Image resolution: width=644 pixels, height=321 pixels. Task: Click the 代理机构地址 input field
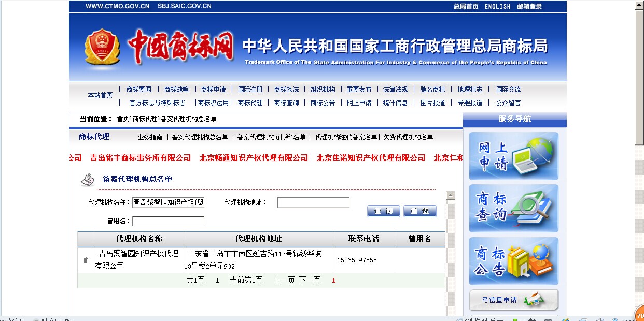(313, 202)
